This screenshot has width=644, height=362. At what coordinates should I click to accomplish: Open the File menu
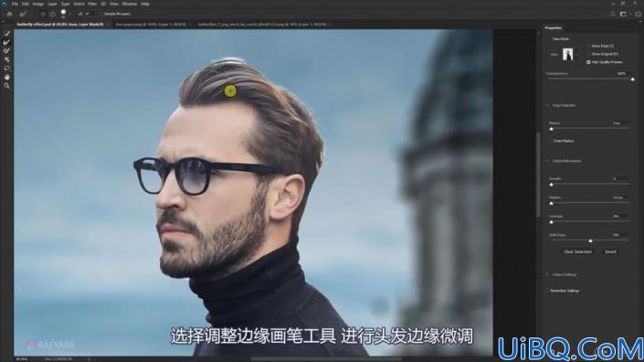coord(15,4)
